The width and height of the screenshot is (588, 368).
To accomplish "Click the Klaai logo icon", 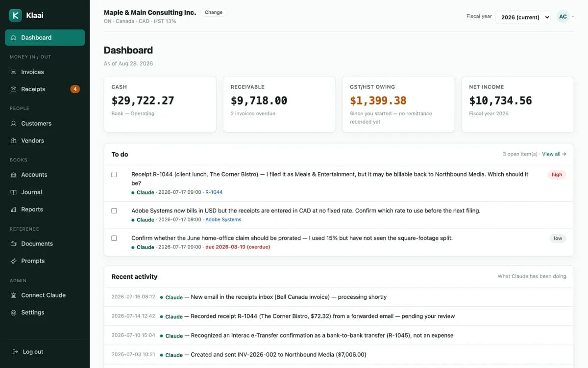I will coord(16,15).
